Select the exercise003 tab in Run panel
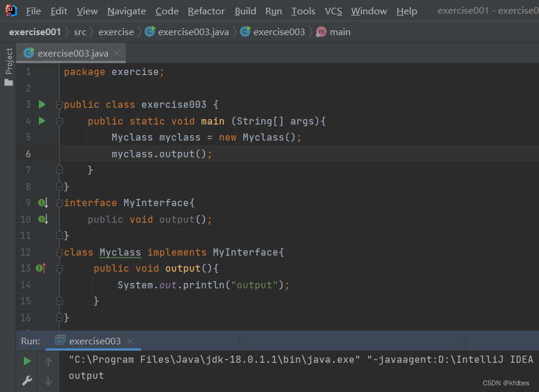This screenshot has height=392, width=539. coord(94,341)
